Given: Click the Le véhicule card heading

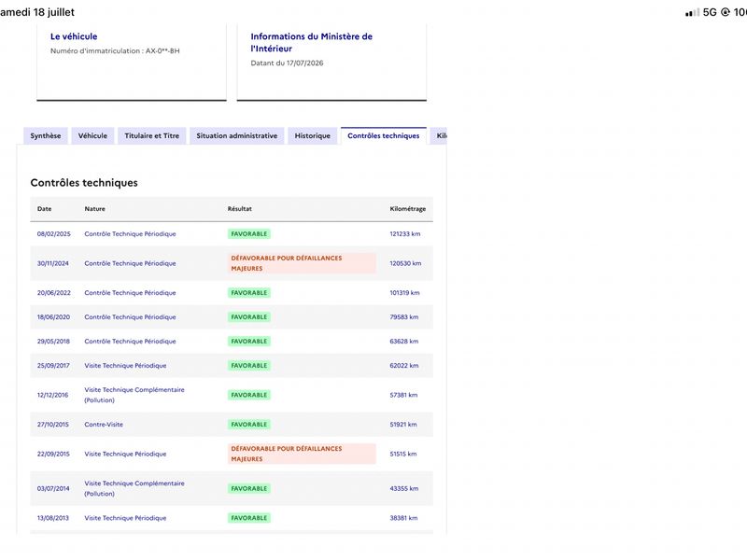Looking at the screenshot, I should click(x=74, y=36).
